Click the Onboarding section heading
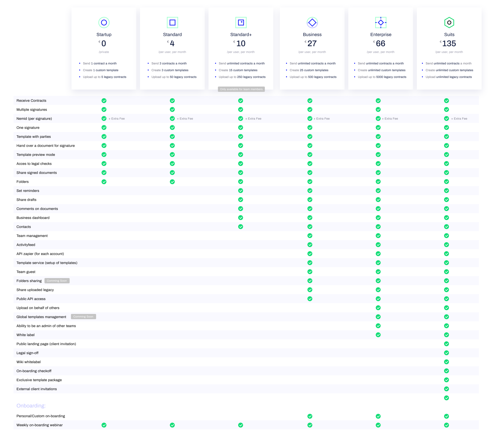The width and height of the screenshot is (494, 448). (x=31, y=406)
